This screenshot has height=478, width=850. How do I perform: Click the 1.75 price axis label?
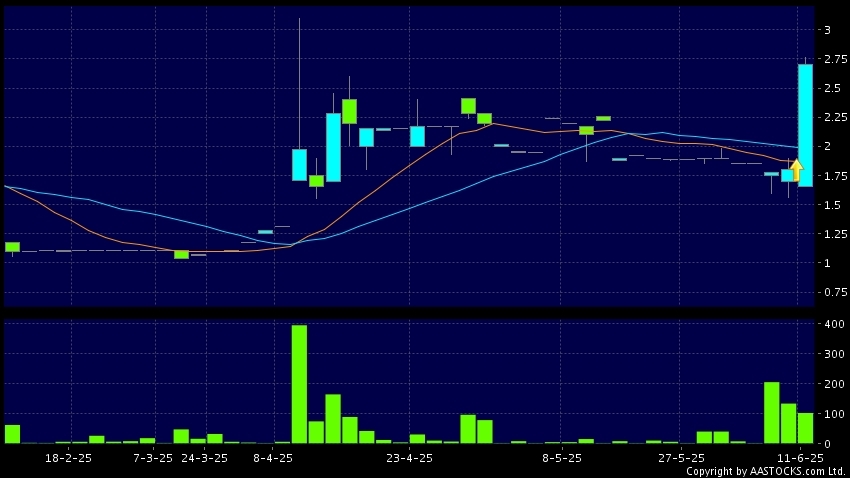835,176
